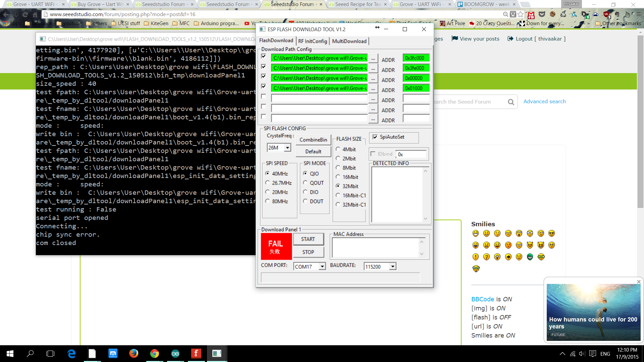This screenshot has width=644, height=362.
Task: Click the browse button for first firmware file
Action: tap(373, 58)
